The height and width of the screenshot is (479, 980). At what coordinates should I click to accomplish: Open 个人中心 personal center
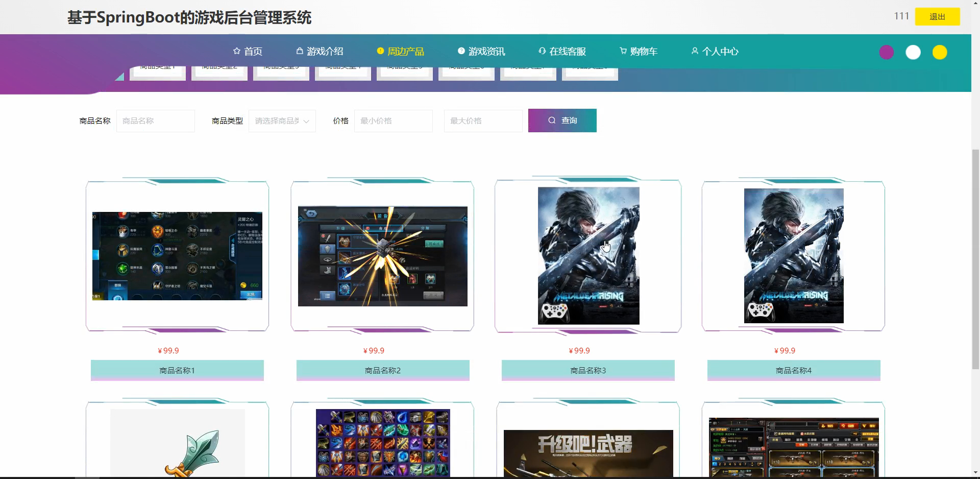[715, 52]
